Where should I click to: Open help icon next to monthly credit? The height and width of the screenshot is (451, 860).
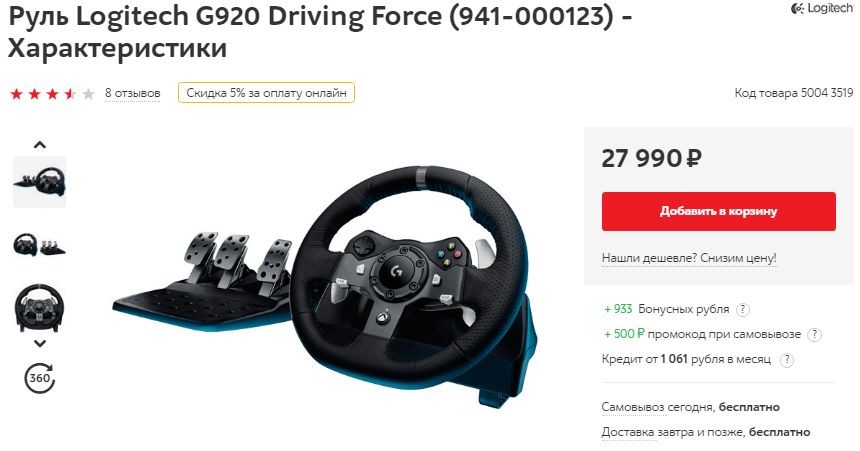point(787,360)
